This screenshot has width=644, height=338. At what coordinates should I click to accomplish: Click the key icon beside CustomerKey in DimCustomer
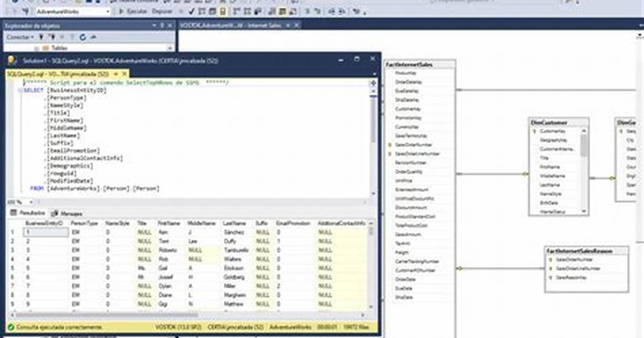[x=534, y=131]
